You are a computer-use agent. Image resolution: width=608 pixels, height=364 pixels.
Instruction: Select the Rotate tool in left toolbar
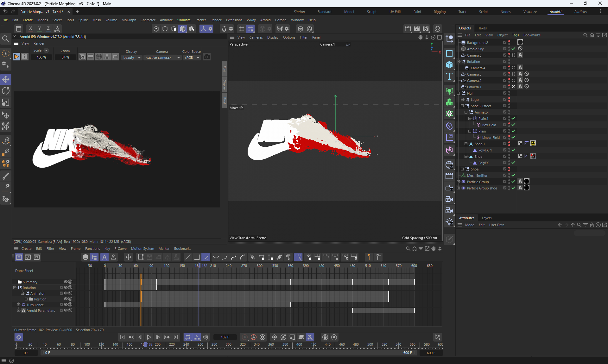[x=6, y=91]
